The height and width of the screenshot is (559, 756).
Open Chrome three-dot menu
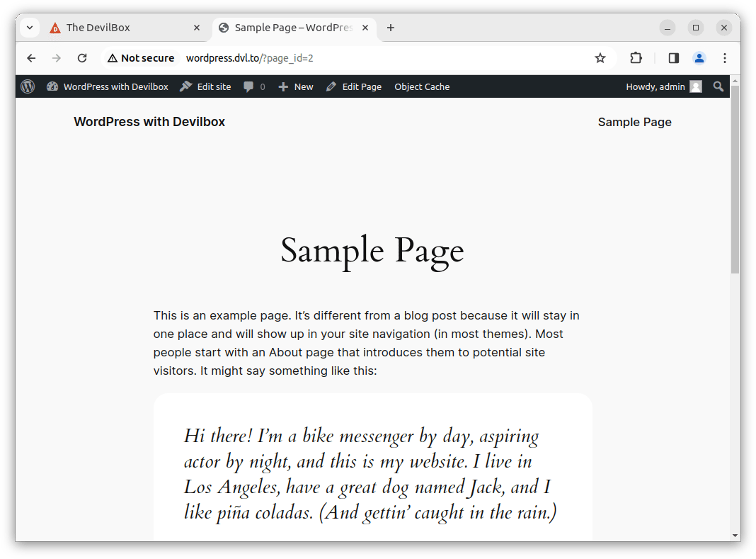[725, 58]
